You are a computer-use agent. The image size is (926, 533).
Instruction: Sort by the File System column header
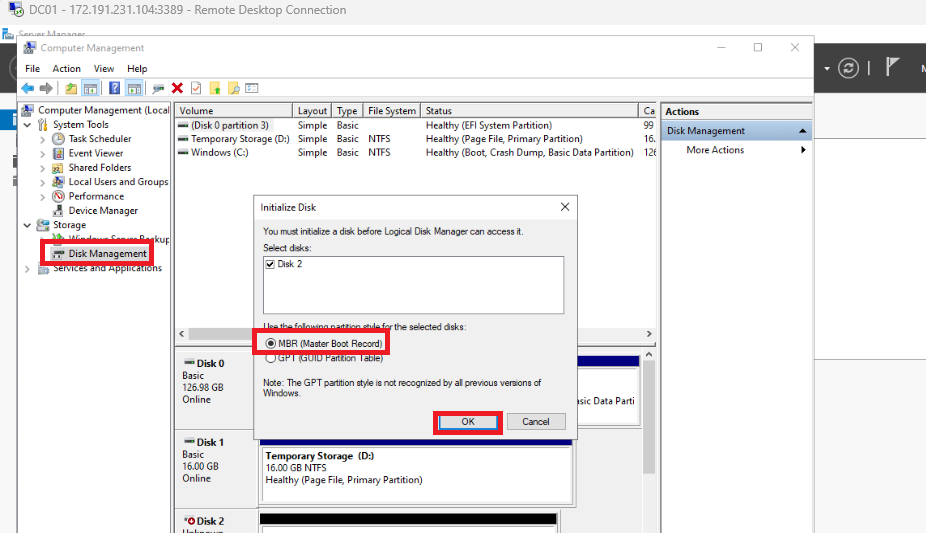[x=392, y=110]
